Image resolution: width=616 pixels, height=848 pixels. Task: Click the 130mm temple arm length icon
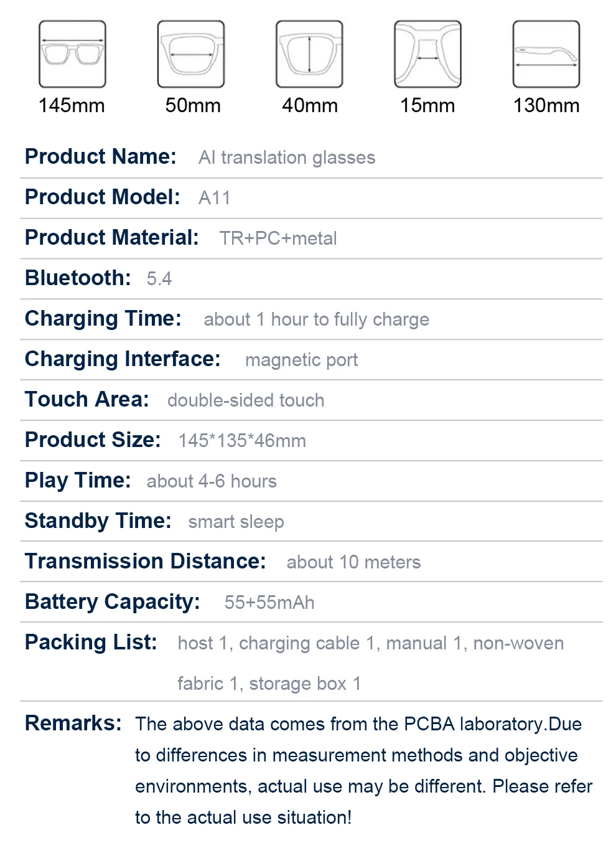point(546,54)
